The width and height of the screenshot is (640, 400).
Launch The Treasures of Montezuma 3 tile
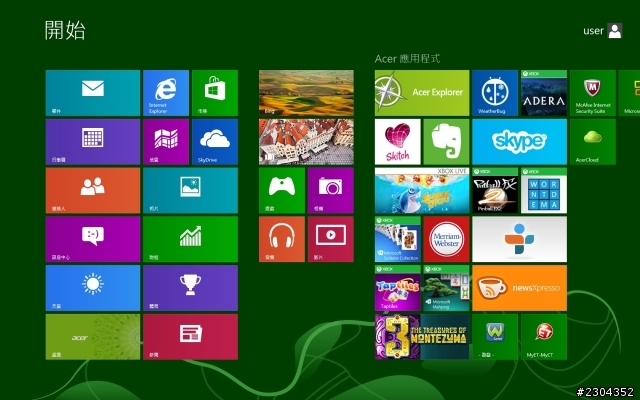(422, 337)
